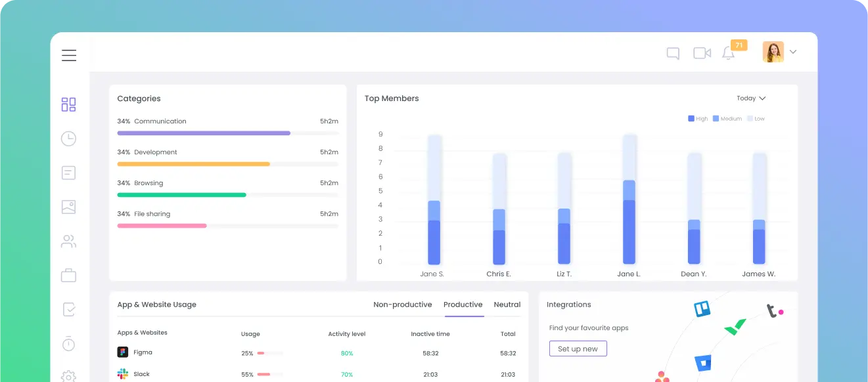Viewport: 868px width, 382px height.
Task: Open the chat message icon in header
Action: point(673,53)
